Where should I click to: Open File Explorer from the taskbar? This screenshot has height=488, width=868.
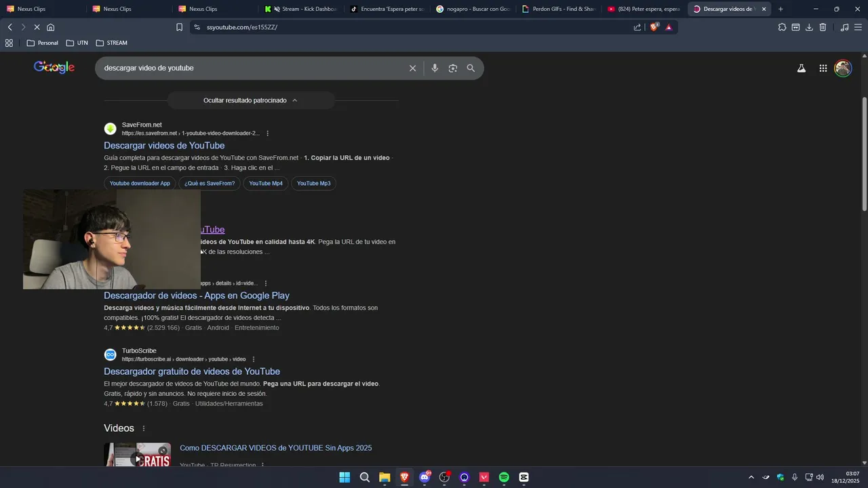pos(384,477)
